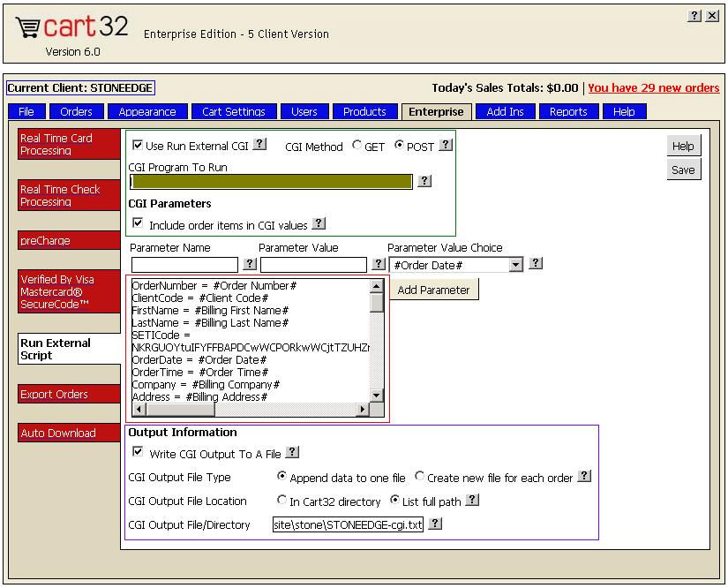Open help icon next to POST method
The width and height of the screenshot is (728, 588).
(x=446, y=145)
